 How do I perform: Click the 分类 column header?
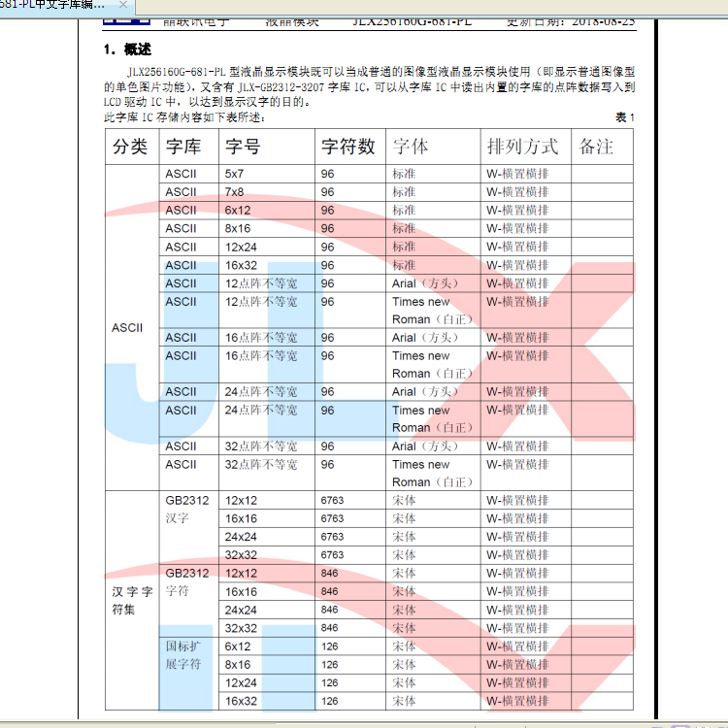pyautogui.click(x=131, y=147)
